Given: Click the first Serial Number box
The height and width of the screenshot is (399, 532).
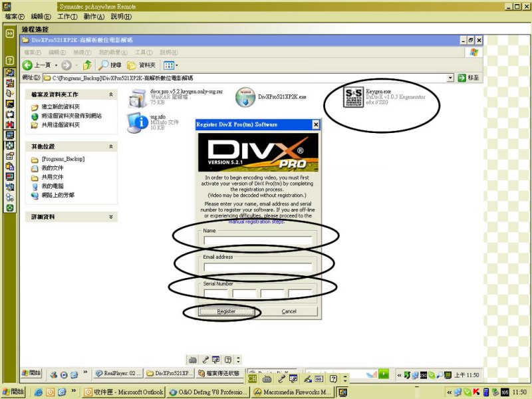Looking at the screenshot, I should (215, 293).
